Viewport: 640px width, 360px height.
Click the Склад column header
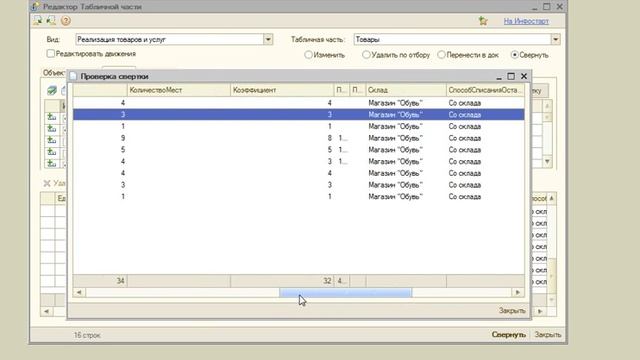(x=406, y=90)
